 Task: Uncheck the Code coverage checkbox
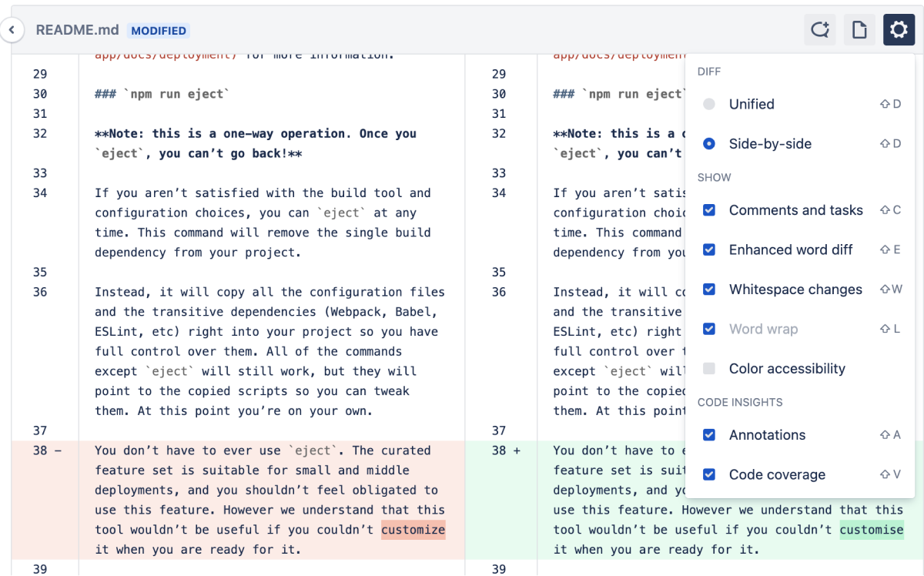point(709,474)
